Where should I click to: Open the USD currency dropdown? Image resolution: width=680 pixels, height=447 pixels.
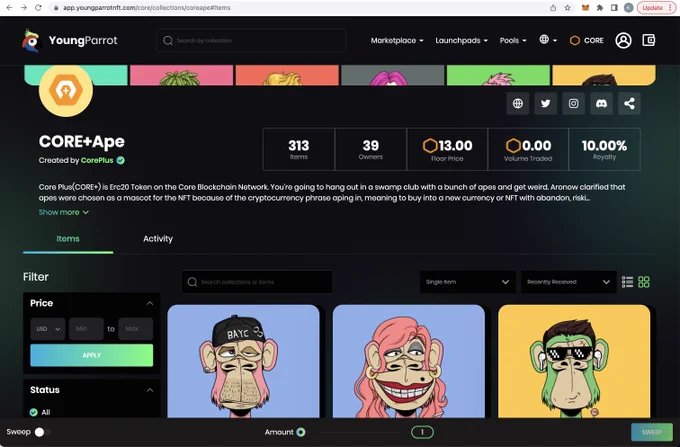pos(48,329)
